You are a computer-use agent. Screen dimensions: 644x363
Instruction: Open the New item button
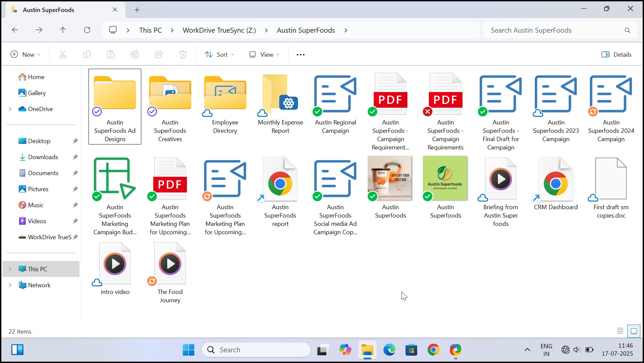pos(25,54)
